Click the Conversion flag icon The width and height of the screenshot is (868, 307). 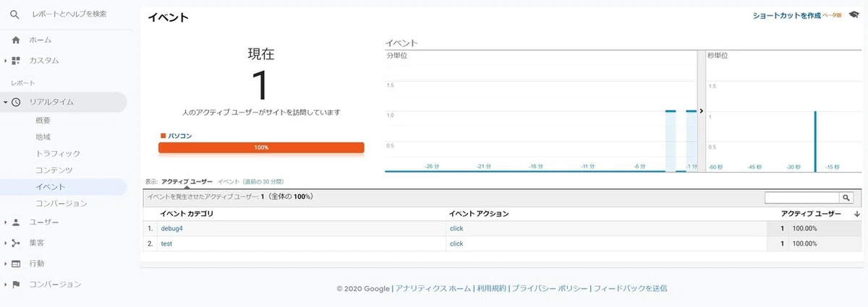[x=16, y=285]
